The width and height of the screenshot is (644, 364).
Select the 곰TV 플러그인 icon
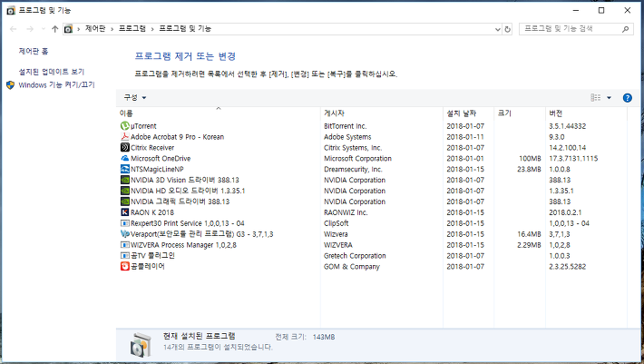pyautogui.click(x=125, y=256)
